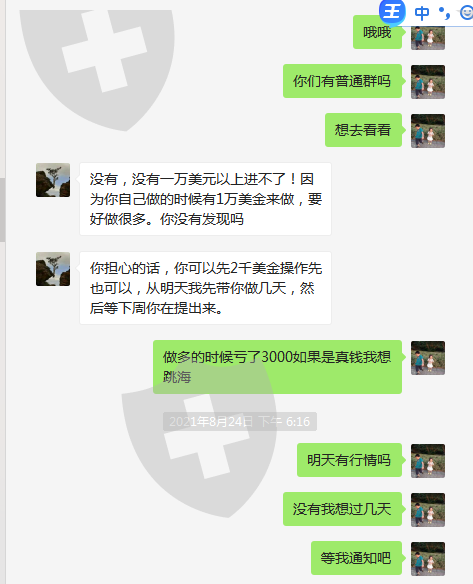473x584 pixels.
Task: Click the blue 王 input method icon
Action: tap(392, 11)
